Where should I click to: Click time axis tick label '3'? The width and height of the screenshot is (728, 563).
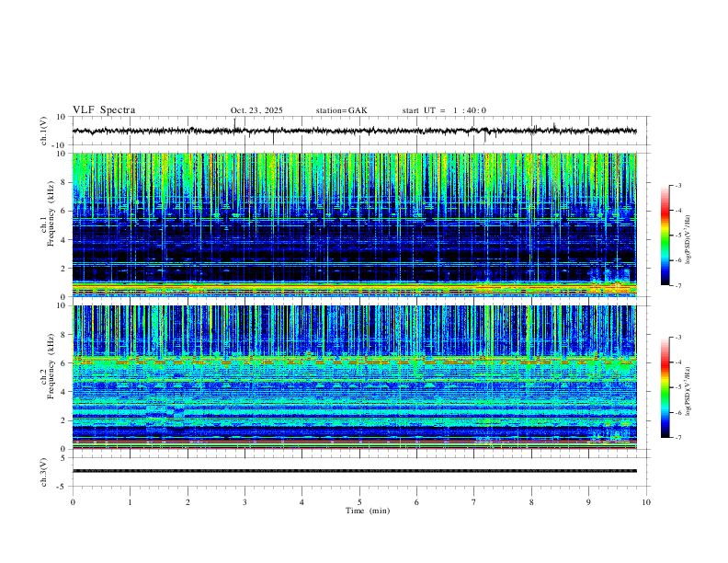[x=245, y=502]
